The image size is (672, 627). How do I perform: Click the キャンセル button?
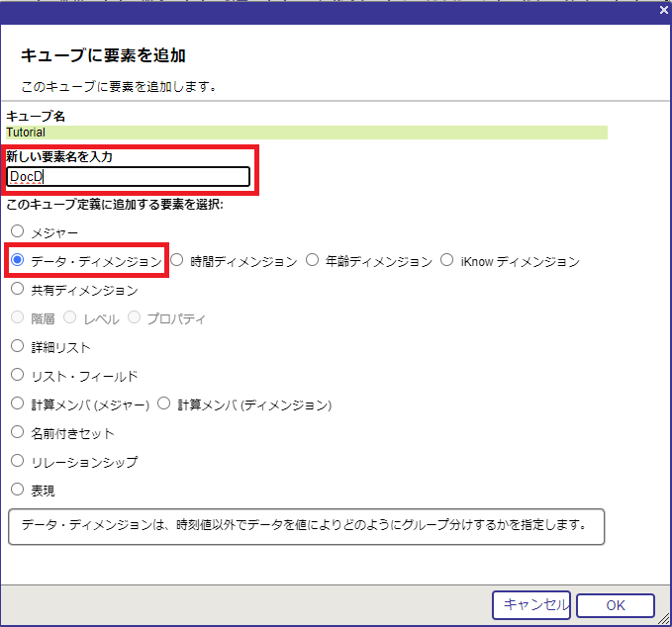(x=531, y=604)
